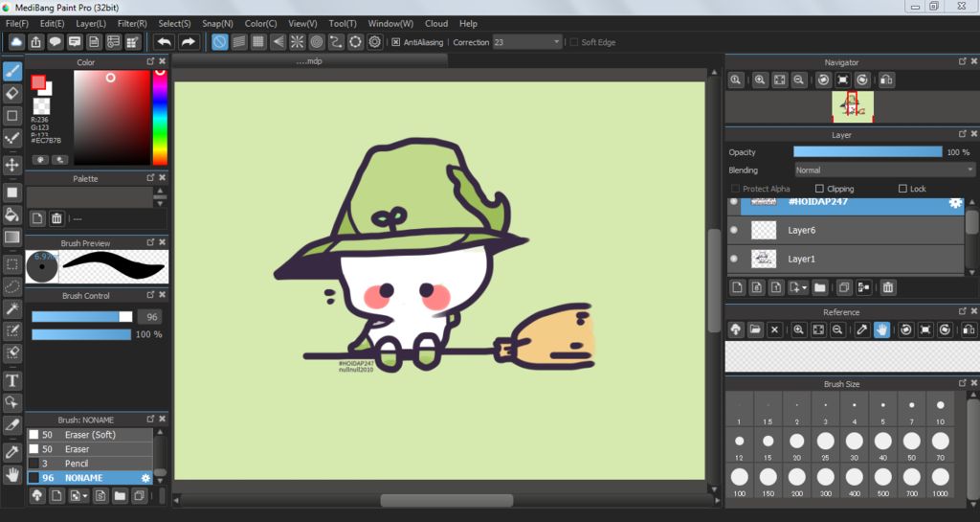Viewport: 980px width, 522px height.
Task: Select the Pencil brush in list
Action: [x=89, y=464]
